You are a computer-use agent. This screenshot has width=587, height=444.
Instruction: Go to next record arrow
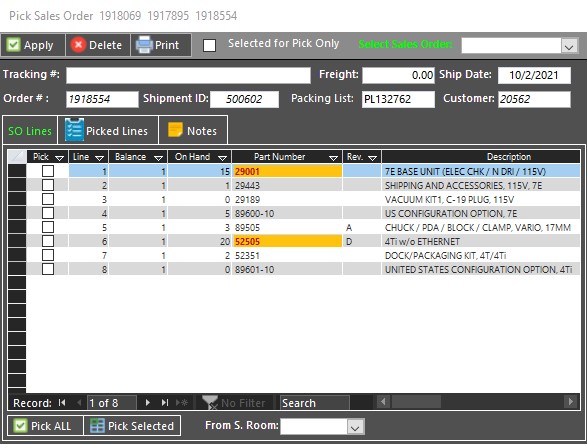tap(147, 403)
